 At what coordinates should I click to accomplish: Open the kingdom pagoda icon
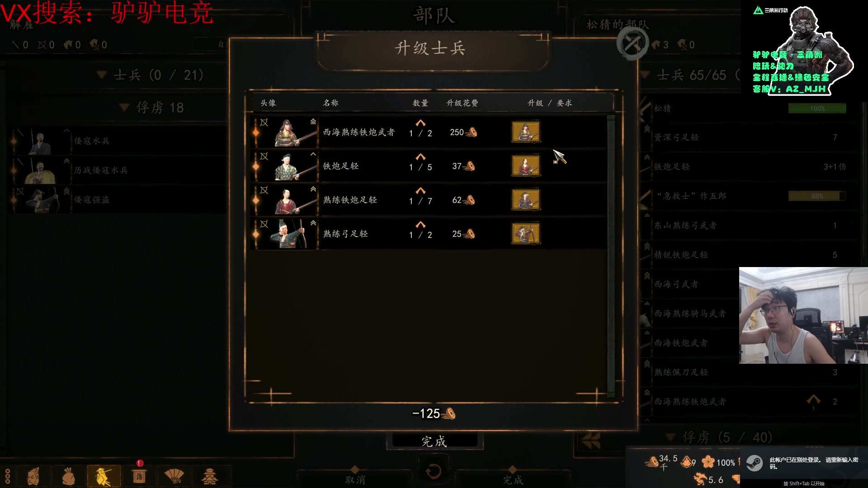coord(209,476)
